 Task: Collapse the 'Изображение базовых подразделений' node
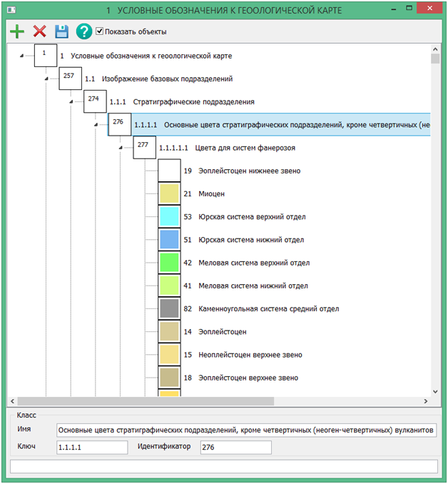coord(46,79)
